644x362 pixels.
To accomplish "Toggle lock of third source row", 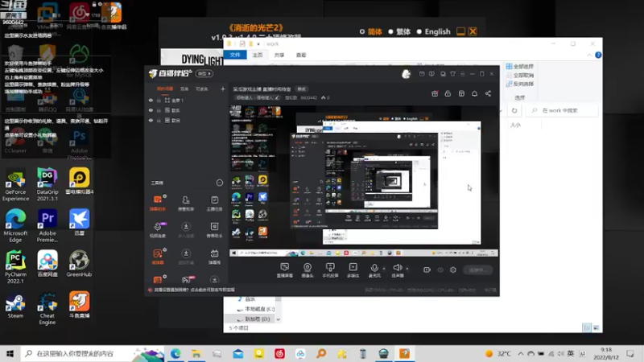I will pyautogui.click(x=159, y=120).
